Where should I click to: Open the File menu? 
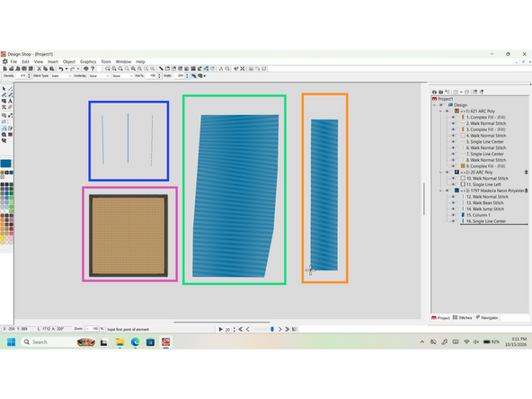click(x=13, y=62)
